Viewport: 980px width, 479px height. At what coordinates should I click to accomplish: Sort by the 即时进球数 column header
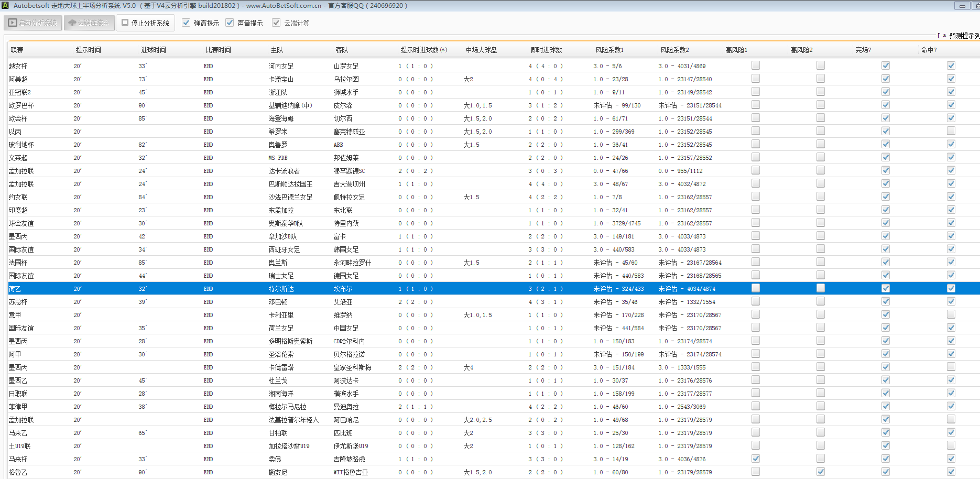tap(546, 50)
